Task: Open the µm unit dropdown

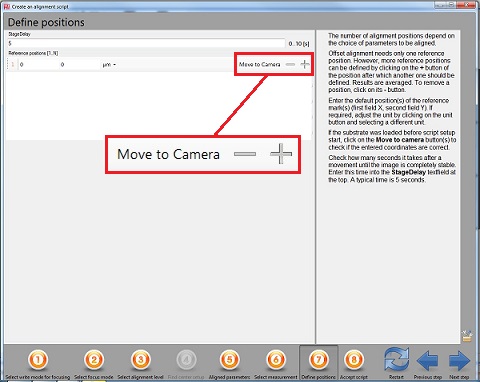Action: tap(109, 65)
